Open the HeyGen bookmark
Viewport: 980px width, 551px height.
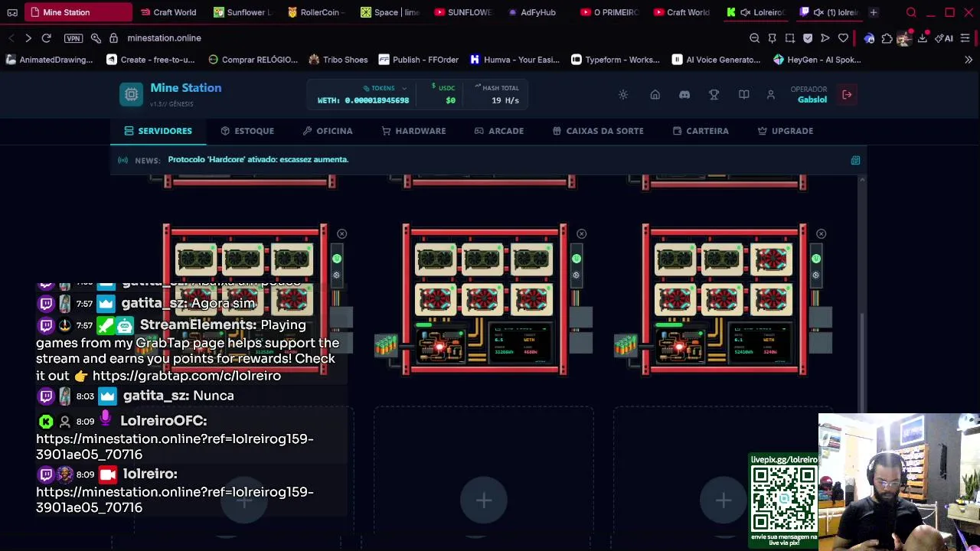click(817, 60)
